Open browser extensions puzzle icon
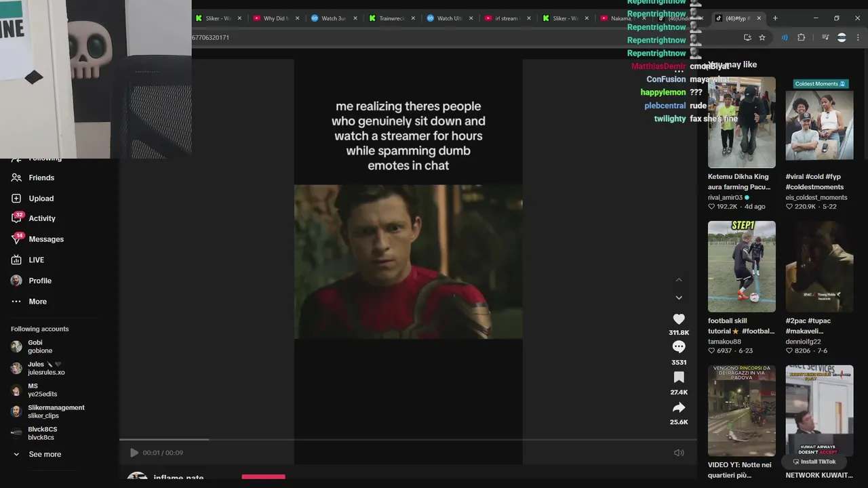868x488 pixels. (802, 37)
